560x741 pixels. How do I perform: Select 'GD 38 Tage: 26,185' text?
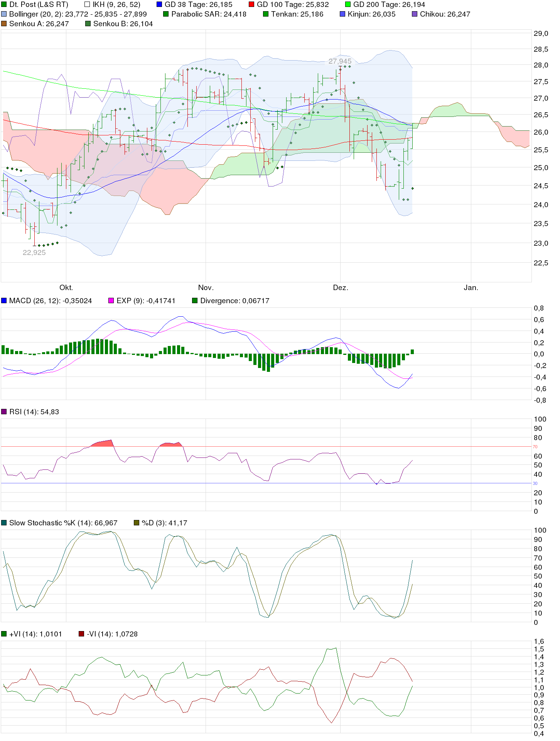pos(199,5)
